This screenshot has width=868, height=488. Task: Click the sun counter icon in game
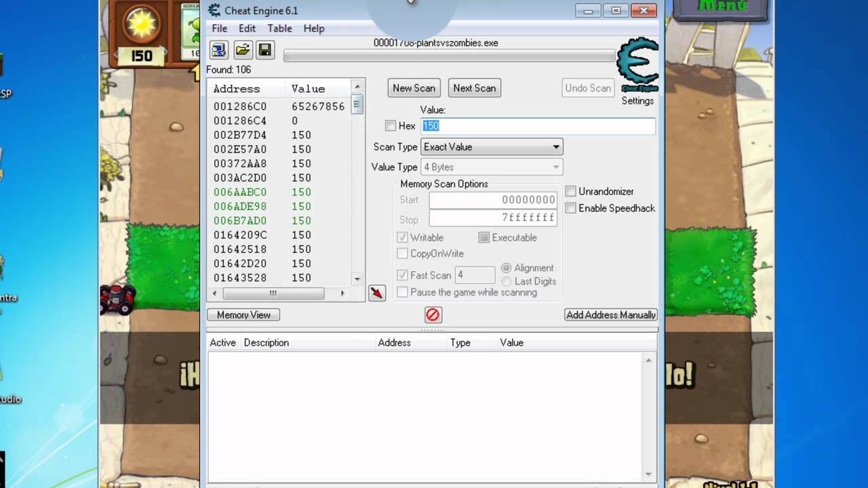click(141, 25)
